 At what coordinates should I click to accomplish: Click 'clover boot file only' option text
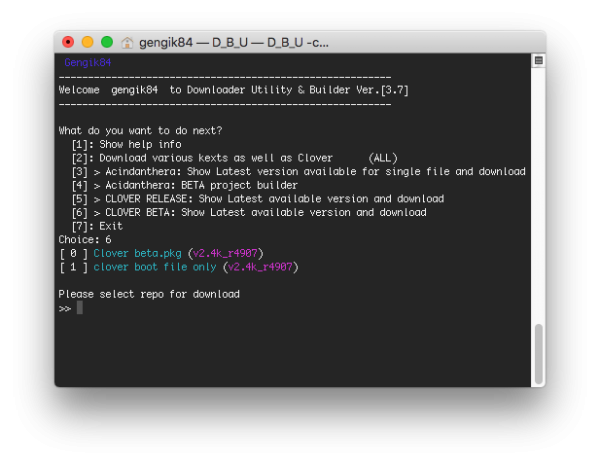tap(155, 267)
